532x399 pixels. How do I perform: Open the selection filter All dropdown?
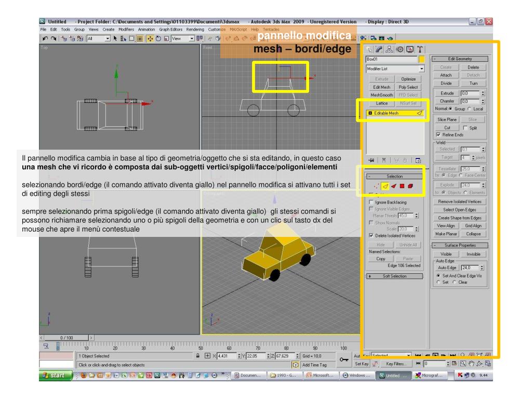108,38
